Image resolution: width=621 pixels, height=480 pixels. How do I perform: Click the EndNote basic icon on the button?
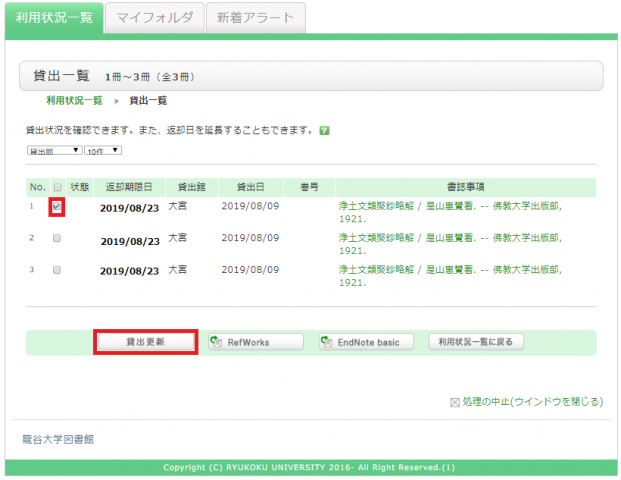[x=326, y=342]
